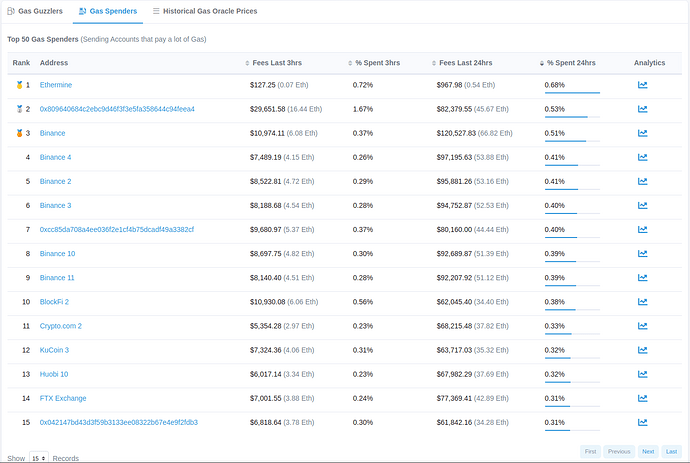Image resolution: width=690 pixels, height=463 pixels.
Task: Open analytics chart icon for Ethermine
Action: 642,85
